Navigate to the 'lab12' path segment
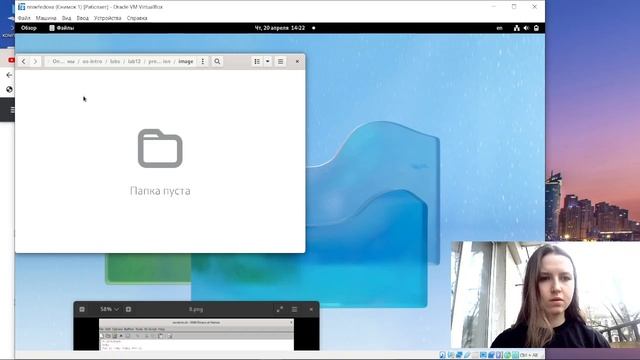 [134, 62]
